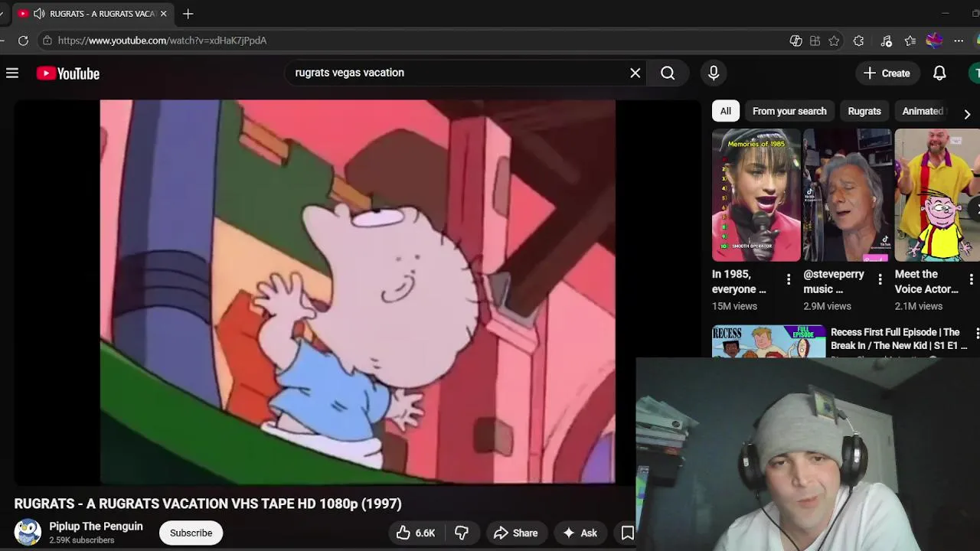
Task: Go to the YouTube home logo
Action: click(x=68, y=73)
